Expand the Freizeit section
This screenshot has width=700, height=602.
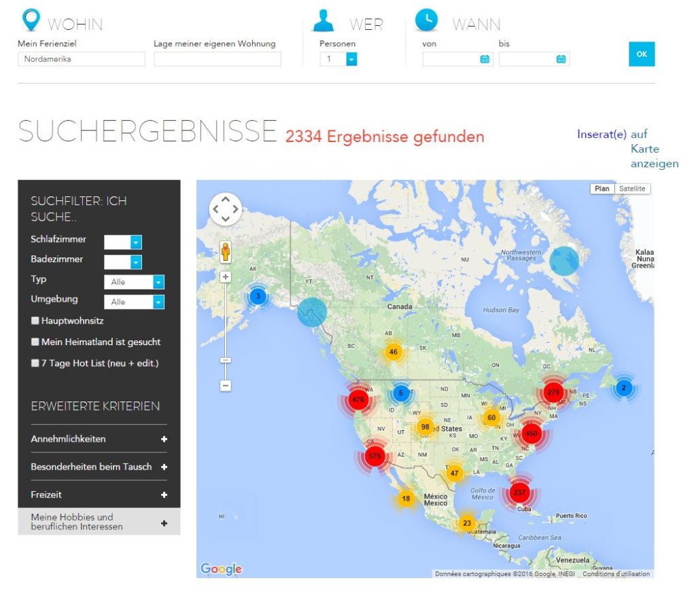click(x=99, y=495)
